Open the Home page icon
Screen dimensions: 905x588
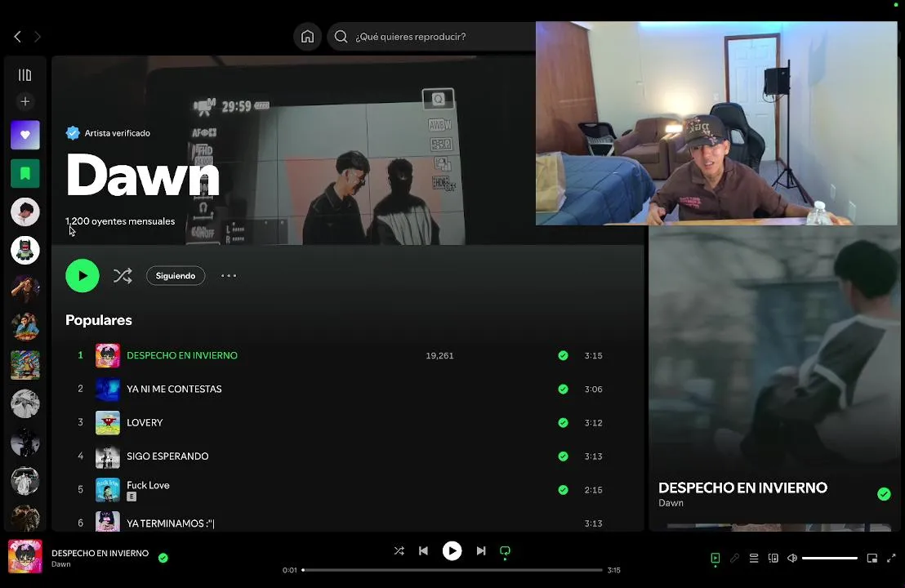(308, 37)
